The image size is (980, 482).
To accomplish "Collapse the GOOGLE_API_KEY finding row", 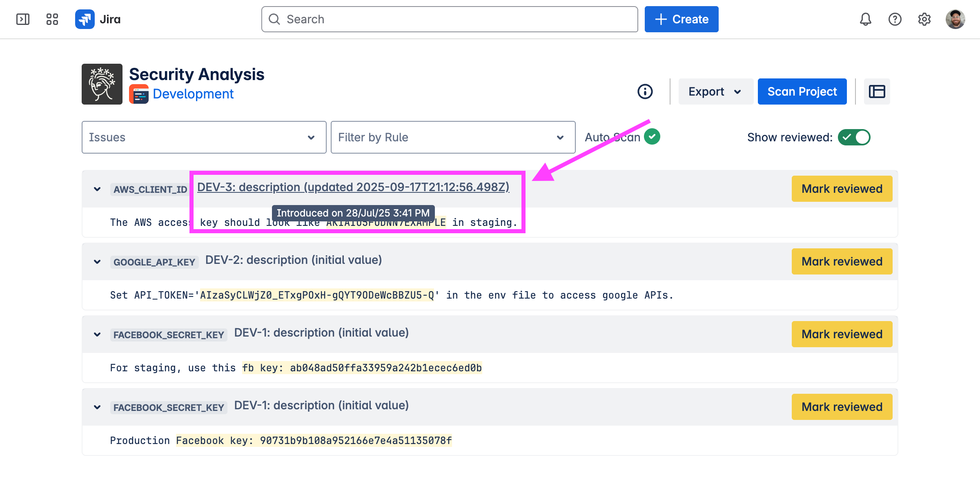I will coord(97,262).
